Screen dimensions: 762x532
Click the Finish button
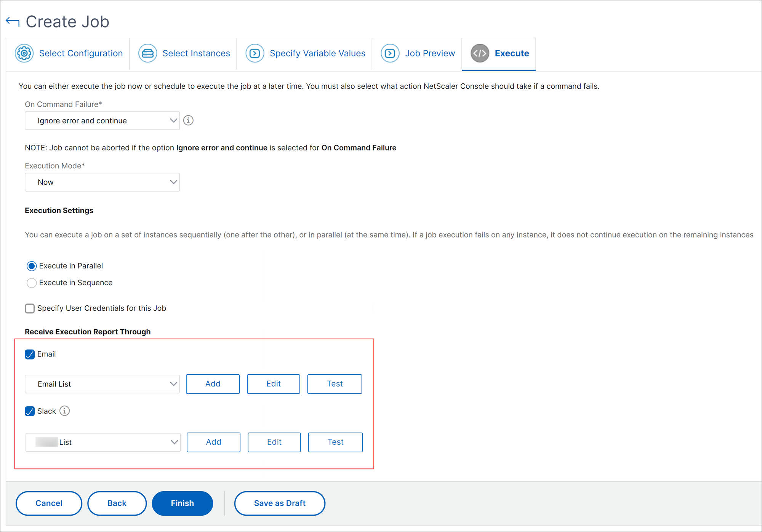coord(182,503)
